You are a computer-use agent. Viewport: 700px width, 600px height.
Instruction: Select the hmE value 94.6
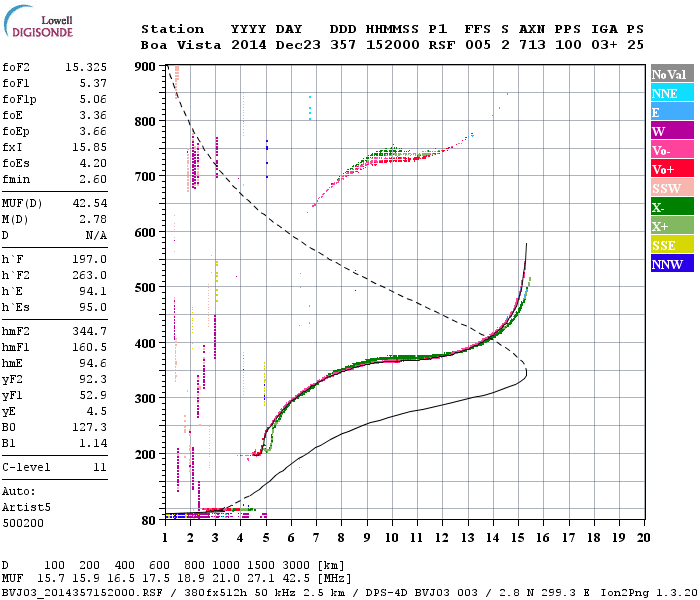tap(93, 364)
